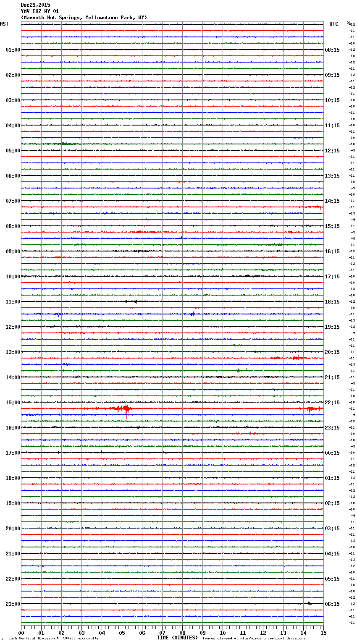The image size is (357, 644).
Task: Select the 18:00 MST row label
Action: tap(13, 478)
